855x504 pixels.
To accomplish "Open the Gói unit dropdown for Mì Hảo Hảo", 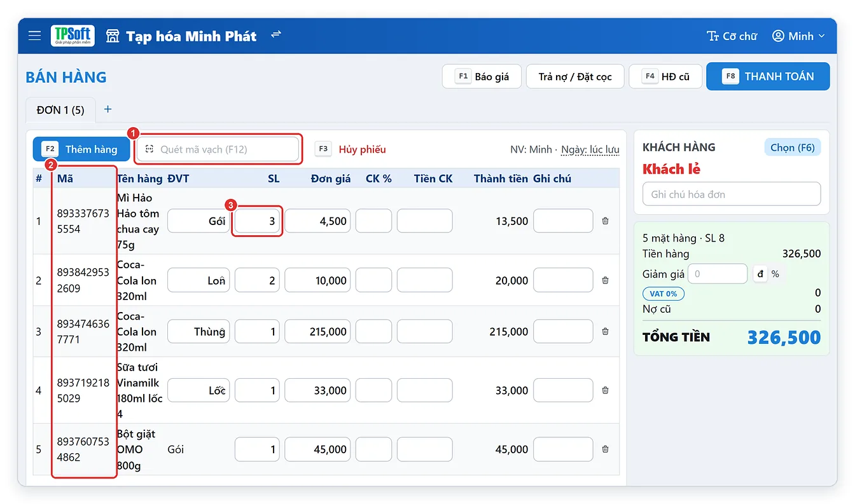I will (198, 221).
